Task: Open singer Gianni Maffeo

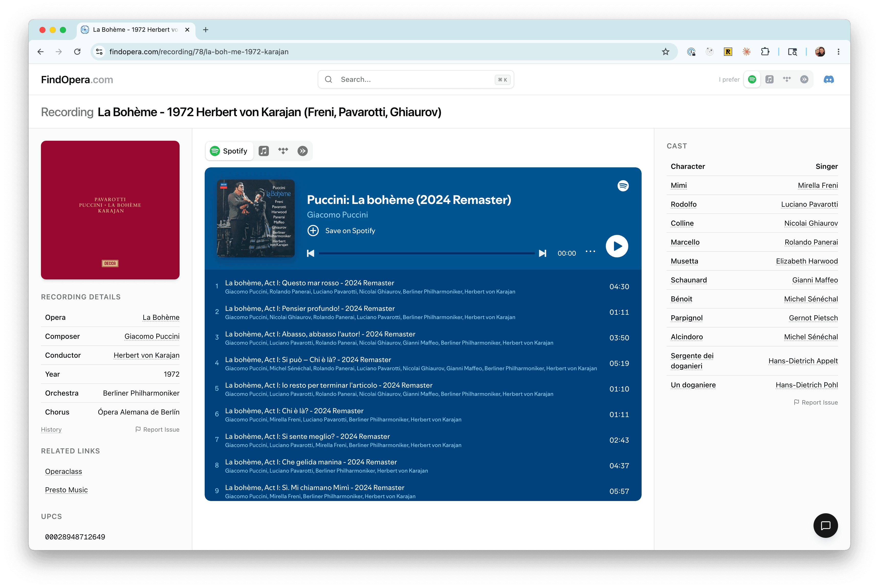Action: 815,280
